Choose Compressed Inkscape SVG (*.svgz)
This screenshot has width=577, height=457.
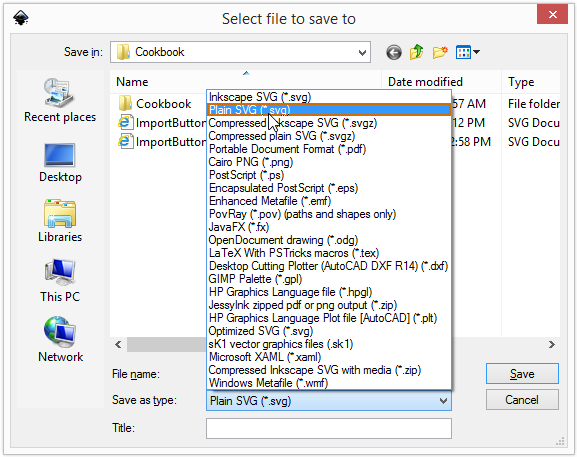click(329, 123)
